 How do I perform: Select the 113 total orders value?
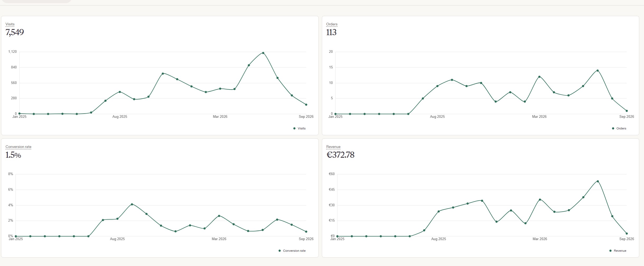coord(331,32)
